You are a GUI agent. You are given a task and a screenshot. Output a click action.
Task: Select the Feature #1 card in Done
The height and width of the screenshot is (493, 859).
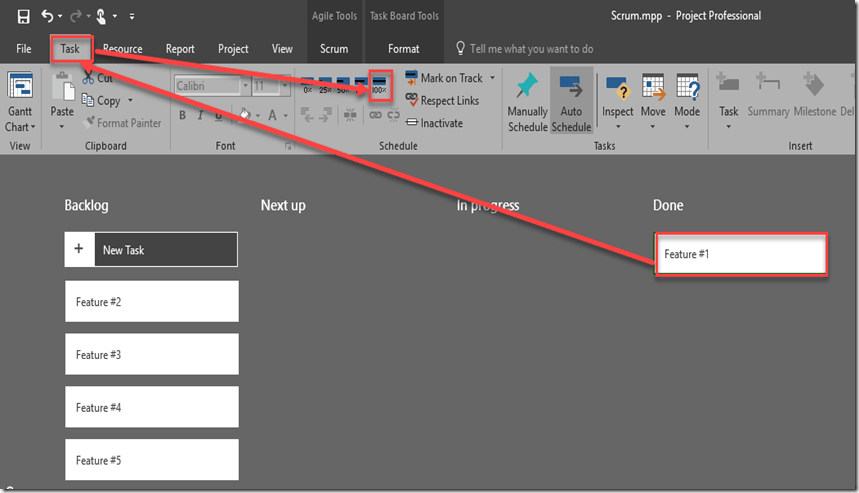741,255
